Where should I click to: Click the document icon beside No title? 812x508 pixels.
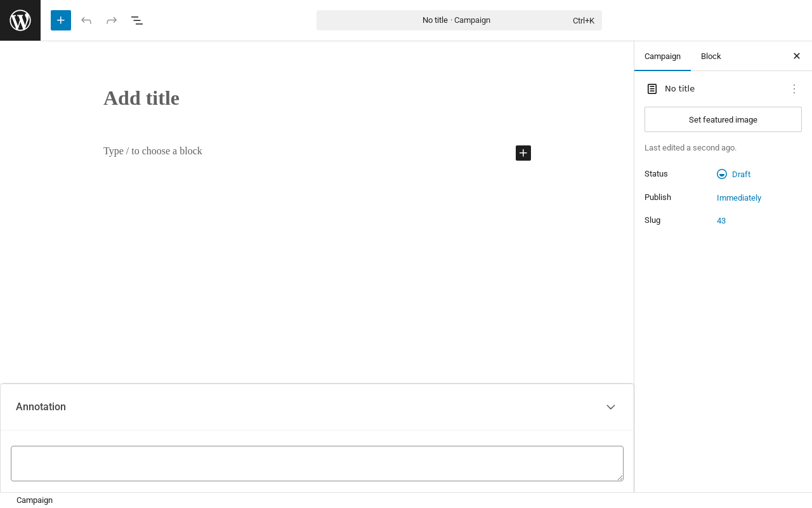click(652, 89)
